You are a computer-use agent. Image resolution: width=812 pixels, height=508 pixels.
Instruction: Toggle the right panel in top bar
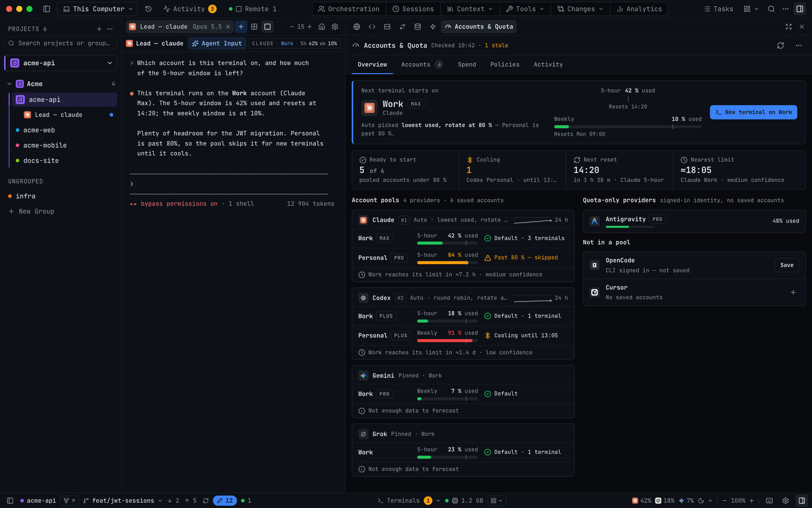pos(800,9)
